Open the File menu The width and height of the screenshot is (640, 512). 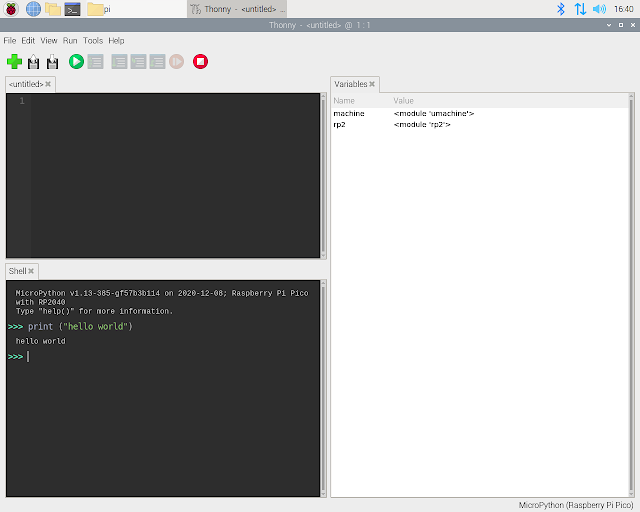click(10, 40)
